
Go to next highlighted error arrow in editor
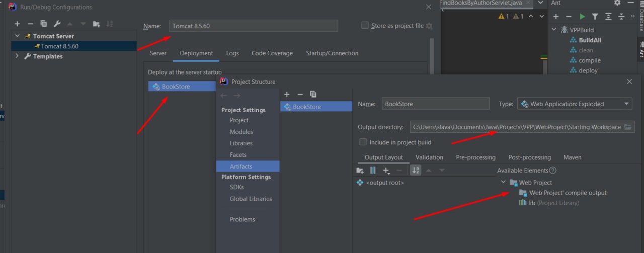coord(541,17)
